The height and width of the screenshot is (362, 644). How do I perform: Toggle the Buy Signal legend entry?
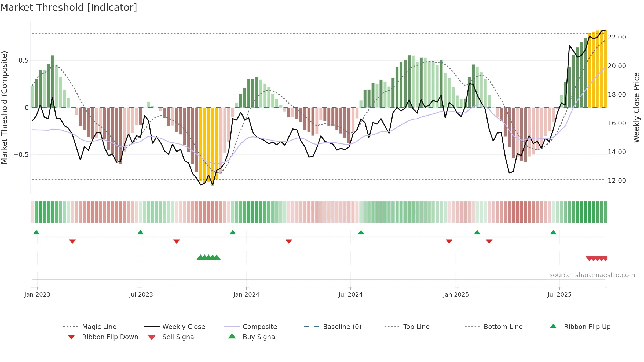(252, 337)
